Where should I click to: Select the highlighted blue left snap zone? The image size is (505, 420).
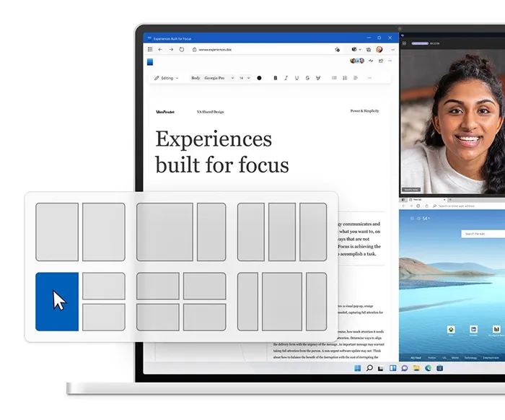[57, 302]
